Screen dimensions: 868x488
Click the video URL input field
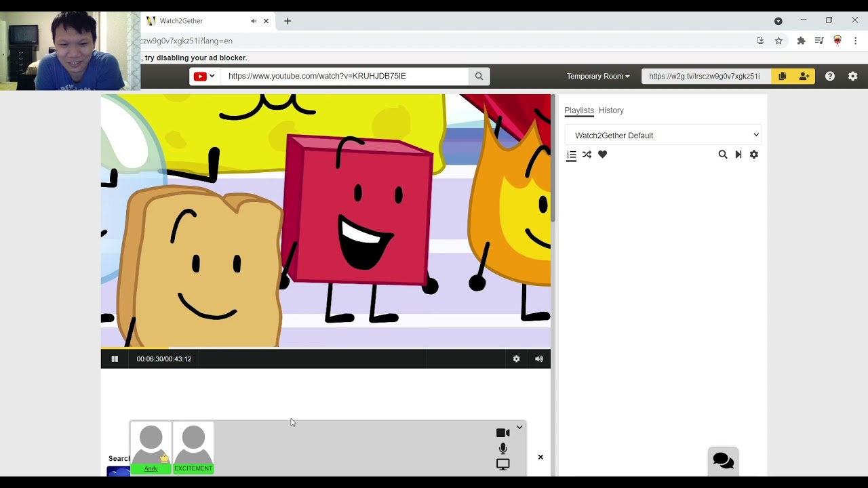click(344, 76)
